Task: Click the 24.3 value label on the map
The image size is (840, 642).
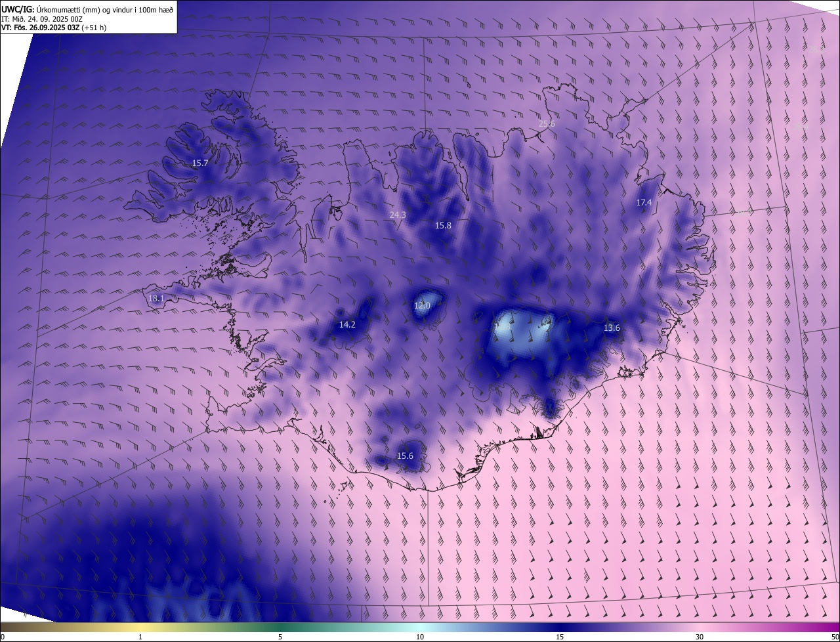Action: pyautogui.click(x=398, y=215)
